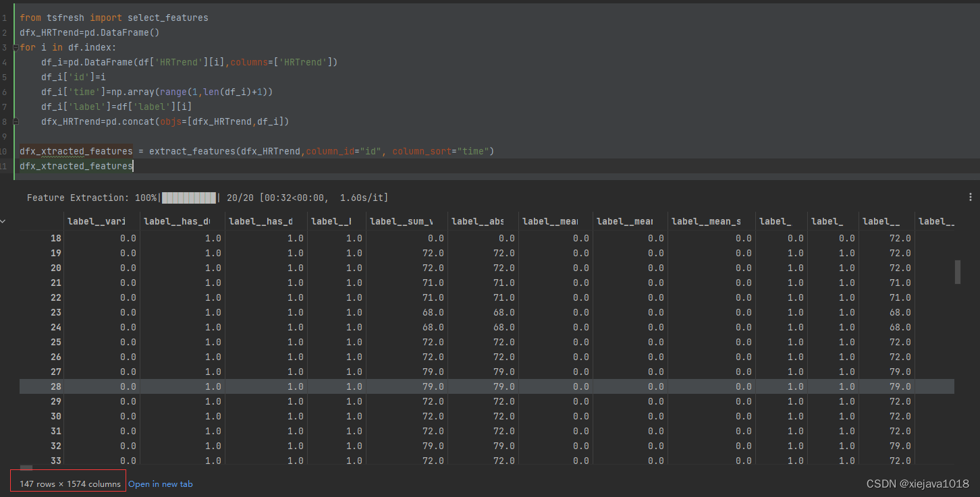The height and width of the screenshot is (497, 980).
Task: Collapse the output using the left chevron
Action: click(x=3, y=221)
